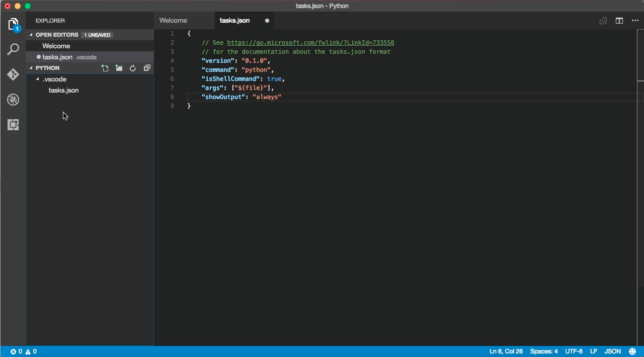
Task: Click the "${file}" argument string
Action: pos(251,88)
